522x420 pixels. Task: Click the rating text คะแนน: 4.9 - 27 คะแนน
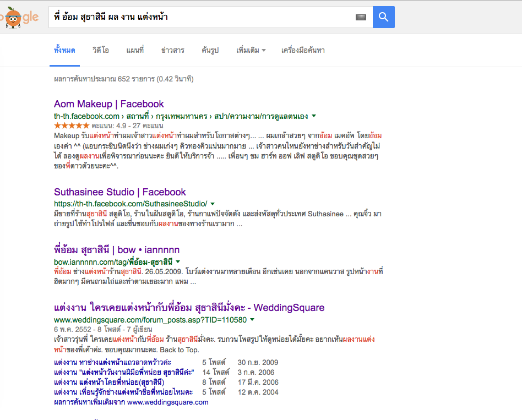pos(128,126)
